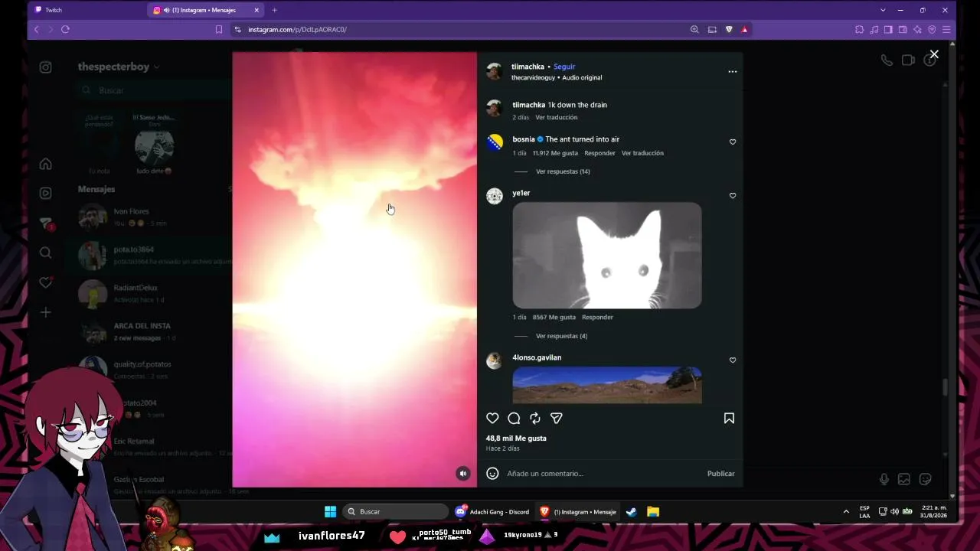Like 4lonso.gavilan's comment with its heart
The image size is (980, 551).
click(733, 360)
